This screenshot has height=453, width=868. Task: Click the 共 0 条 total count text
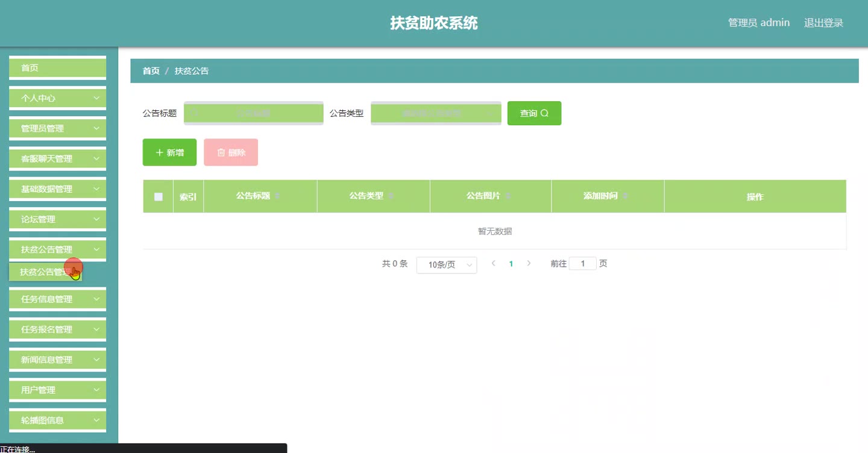(395, 264)
